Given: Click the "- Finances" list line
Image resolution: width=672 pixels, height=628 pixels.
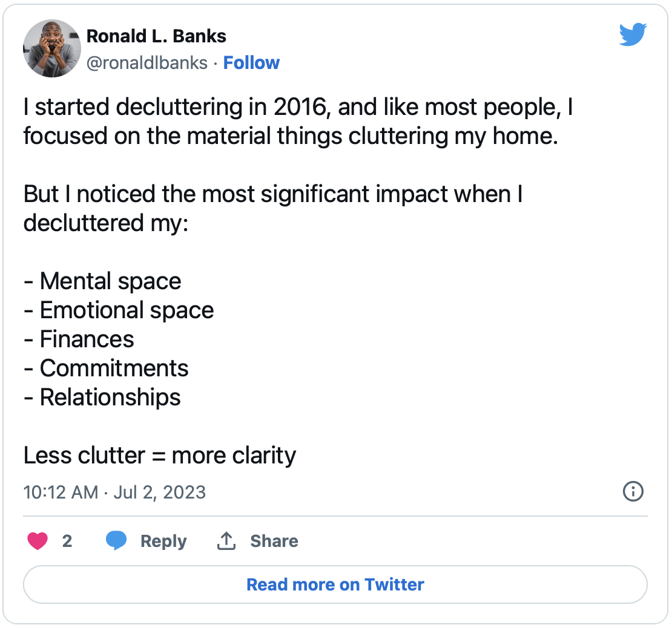Looking at the screenshot, I should pyautogui.click(x=79, y=339).
